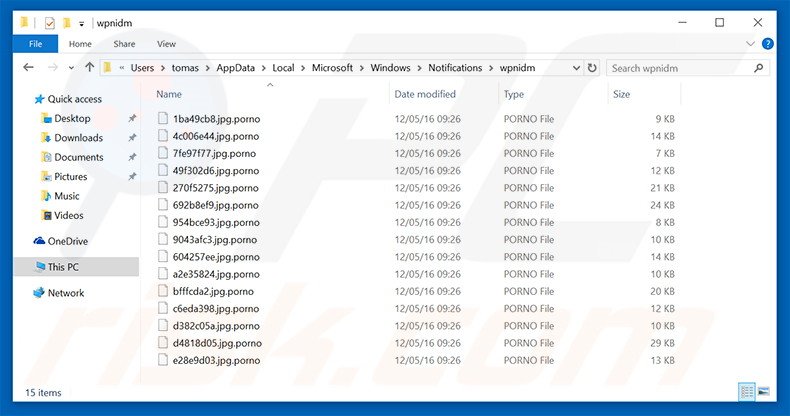Viewport: 790px width, 416px height.
Task: Select Quick access in the navigation pane
Action: pos(68,99)
